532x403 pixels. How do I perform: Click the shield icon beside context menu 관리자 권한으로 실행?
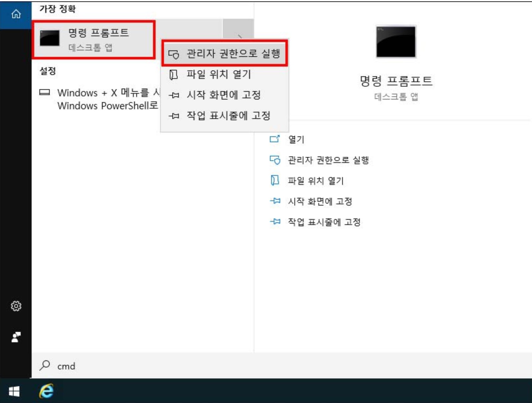174,54
